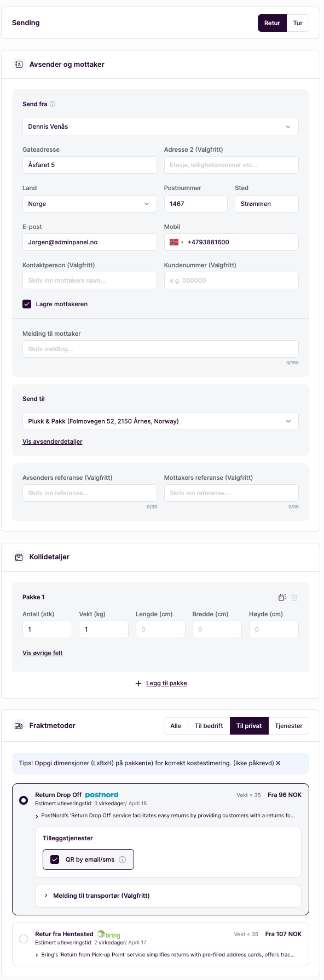Open the Land dropdown showing Norge
324x980 pixels.
pyautogui.click(x=90, y=204)
